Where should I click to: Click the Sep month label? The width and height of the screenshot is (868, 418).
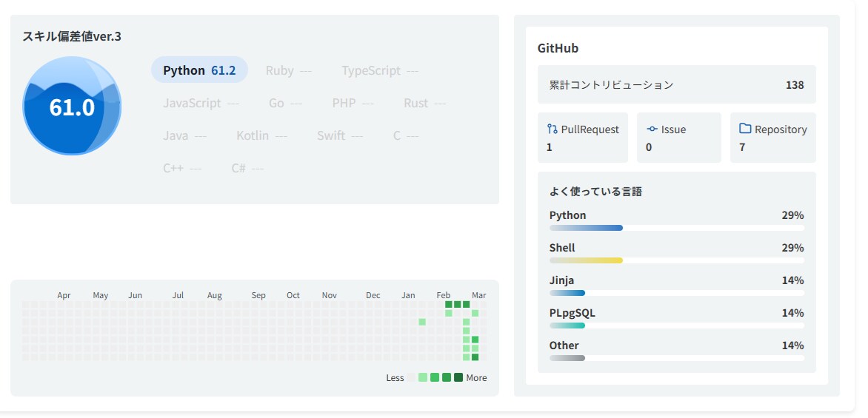[258, 295]
